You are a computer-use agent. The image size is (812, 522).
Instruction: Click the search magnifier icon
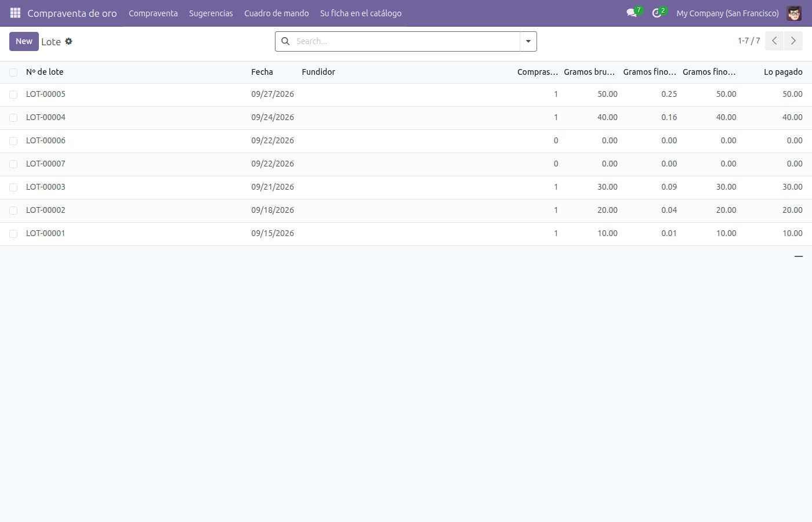[x=285, y=41]
